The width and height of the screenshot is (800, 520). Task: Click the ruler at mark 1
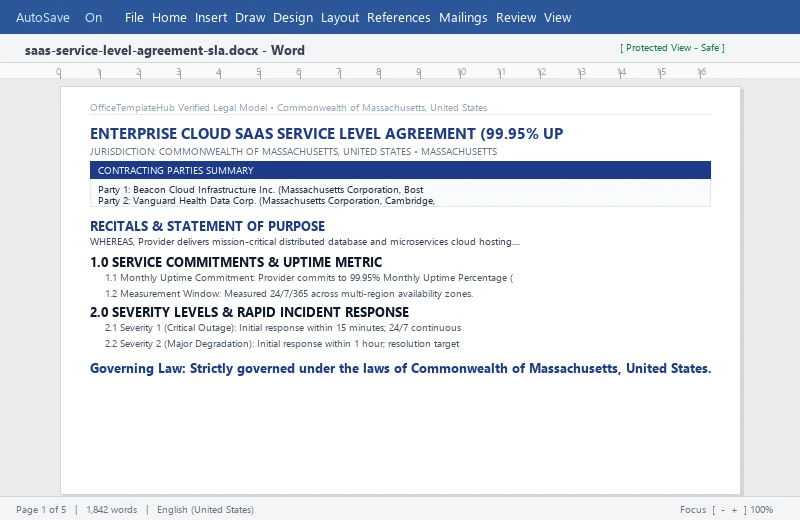coord(99,72)
